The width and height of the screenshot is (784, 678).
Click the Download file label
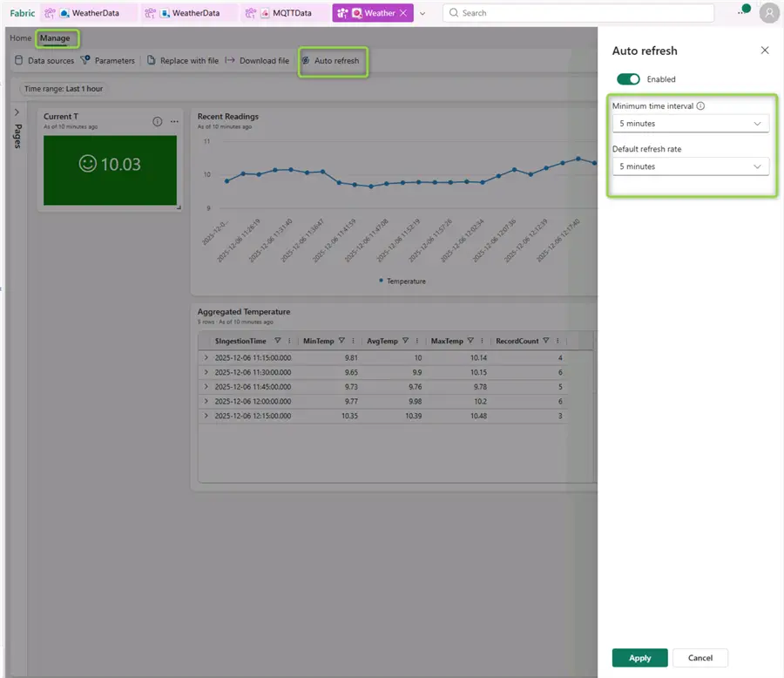tap(265, 60)
